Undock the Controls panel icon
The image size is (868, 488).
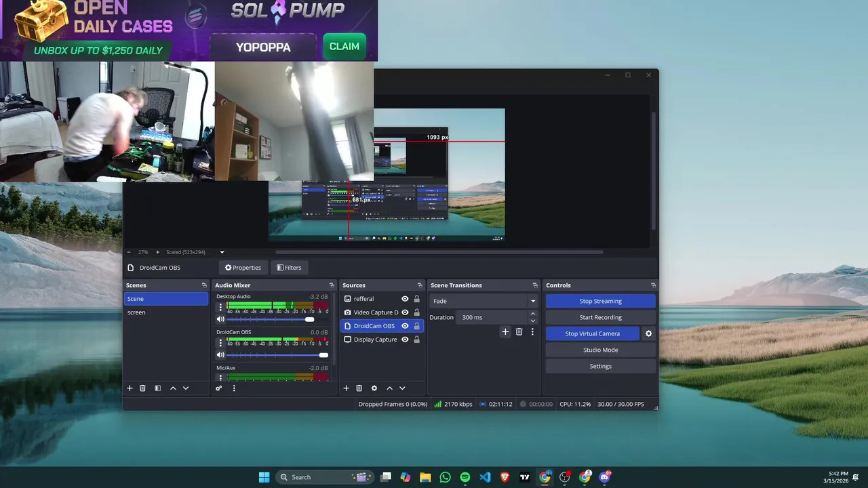click(654, 285)
